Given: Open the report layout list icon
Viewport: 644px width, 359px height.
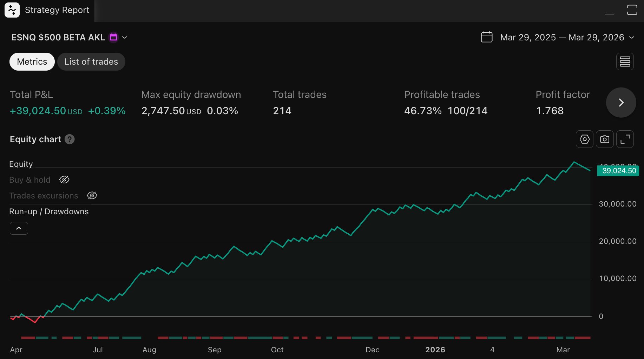Looking at the screenshot, I should (x=625, y=61).
